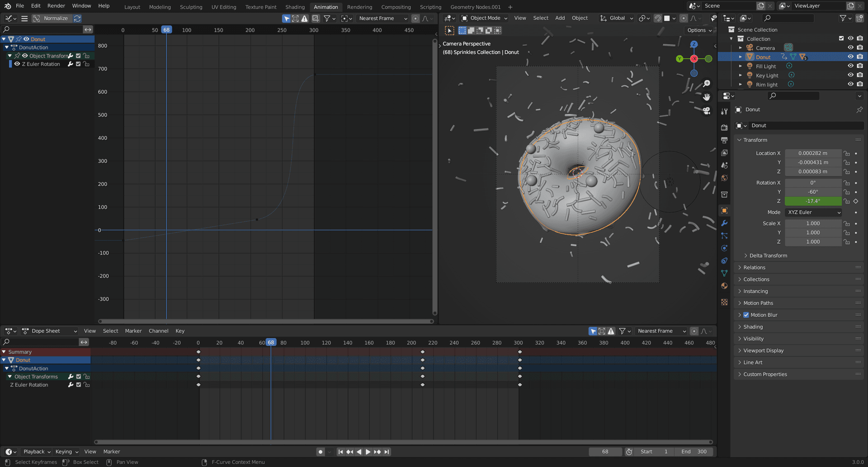Open the Render Properties camera tab
Image resolution: width=868 pixels, height=467 pixels.
click(724, 127)
